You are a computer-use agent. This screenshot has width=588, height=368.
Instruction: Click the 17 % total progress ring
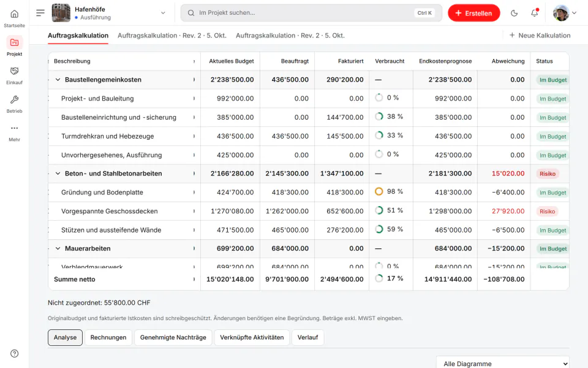(379, 278)
